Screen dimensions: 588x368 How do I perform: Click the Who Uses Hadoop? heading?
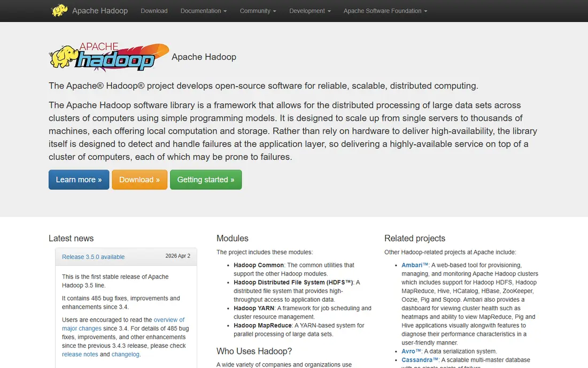(x=254, y=351)
